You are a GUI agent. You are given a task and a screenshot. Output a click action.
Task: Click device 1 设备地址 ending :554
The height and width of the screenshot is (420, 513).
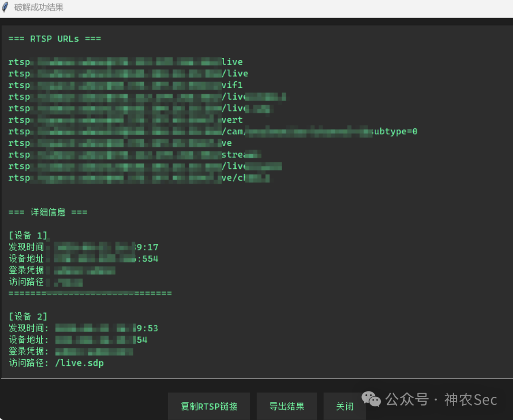[84, 259]
